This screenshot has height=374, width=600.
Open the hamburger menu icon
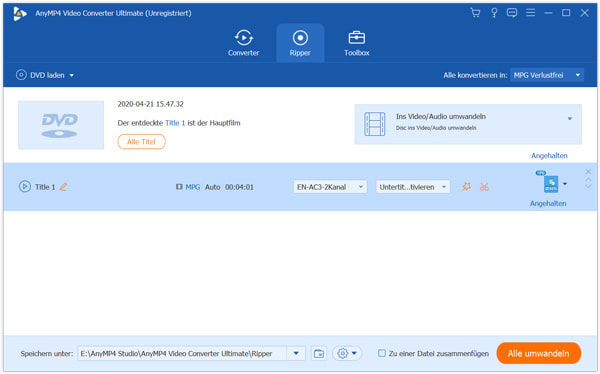pyautogui.click(x=530, y=13)
